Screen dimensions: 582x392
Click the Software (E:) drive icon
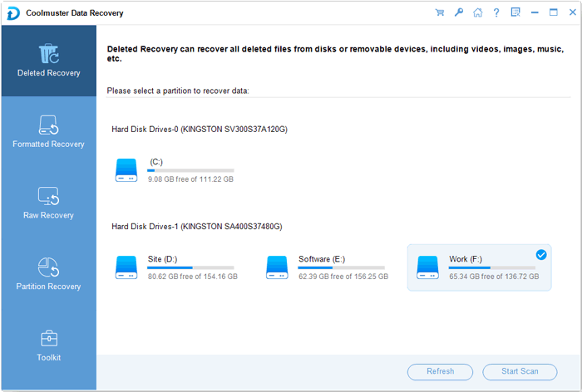(x=278, y=267)
